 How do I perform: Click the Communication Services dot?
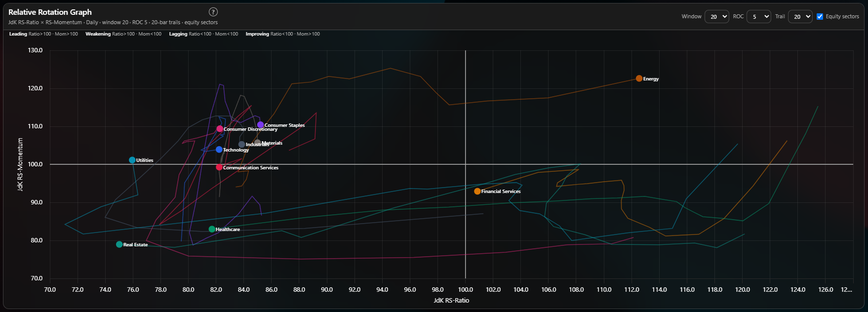[x=219, y=167]
